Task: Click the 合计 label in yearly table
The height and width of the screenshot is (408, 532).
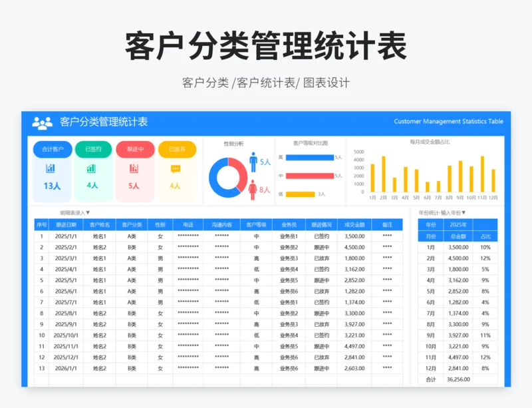Action: tap(431, 379)
